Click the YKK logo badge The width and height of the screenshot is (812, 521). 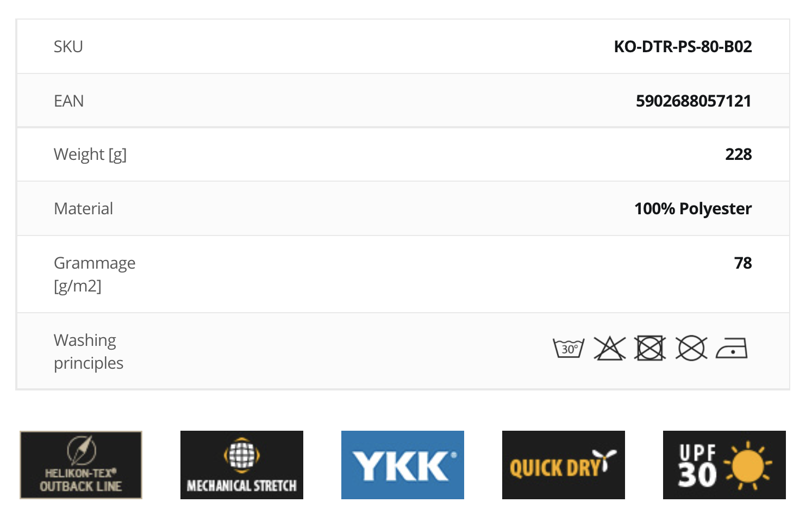coord(403,465)
